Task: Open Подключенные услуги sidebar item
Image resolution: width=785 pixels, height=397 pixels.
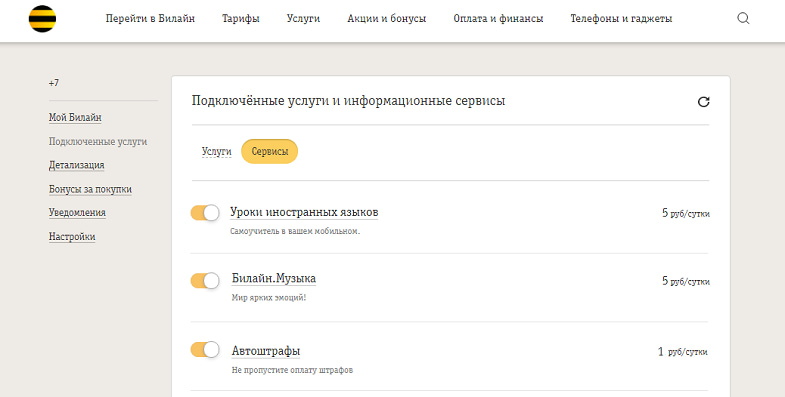Action: tap(98, 142)
